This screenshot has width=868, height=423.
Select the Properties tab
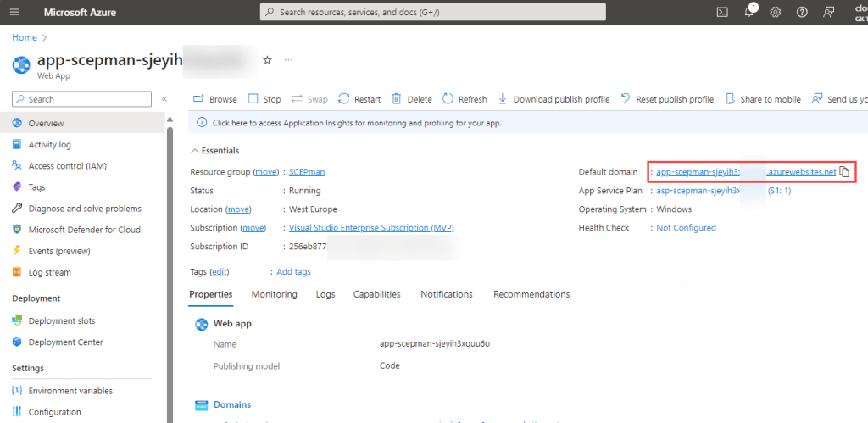211,294
